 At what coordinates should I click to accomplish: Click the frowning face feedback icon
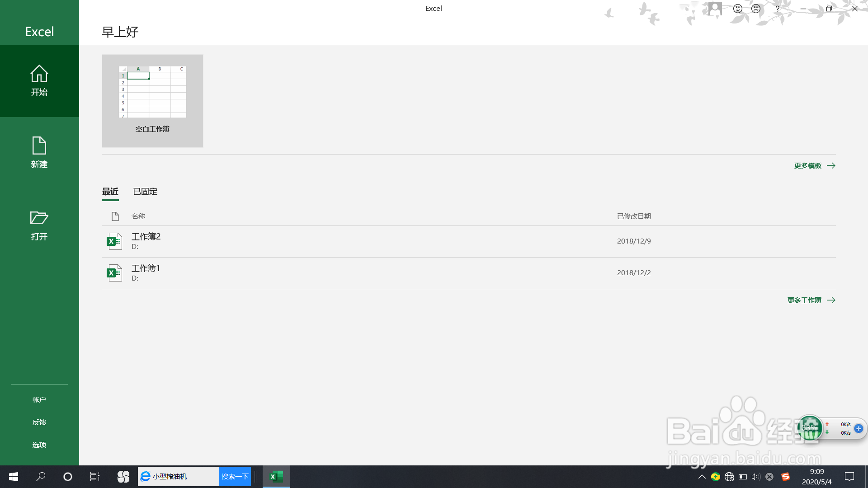tap(756, 9)
